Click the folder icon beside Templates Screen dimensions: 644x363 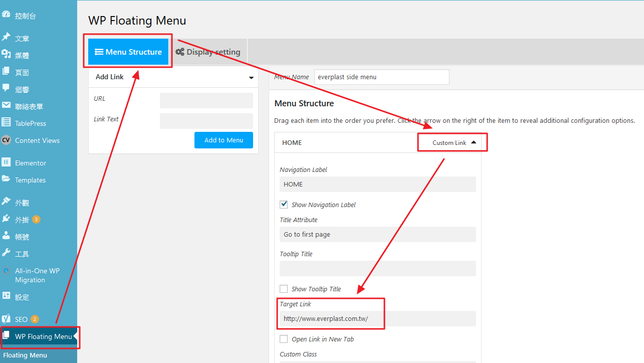tap(6, 179)
